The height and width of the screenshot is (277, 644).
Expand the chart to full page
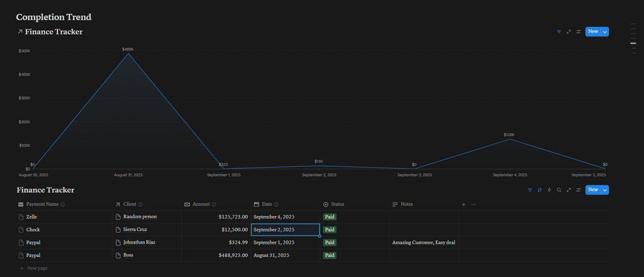click(569, 31)
